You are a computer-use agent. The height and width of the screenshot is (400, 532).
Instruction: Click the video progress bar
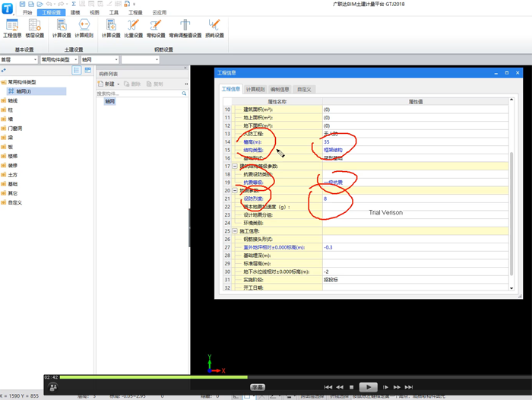pyautogui.click(x=295, y=377)
